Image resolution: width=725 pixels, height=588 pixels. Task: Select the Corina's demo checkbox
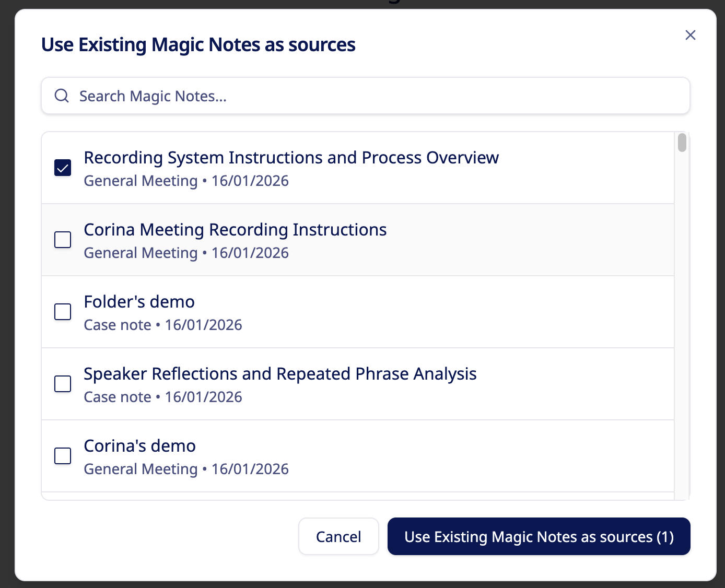point(63,456)
